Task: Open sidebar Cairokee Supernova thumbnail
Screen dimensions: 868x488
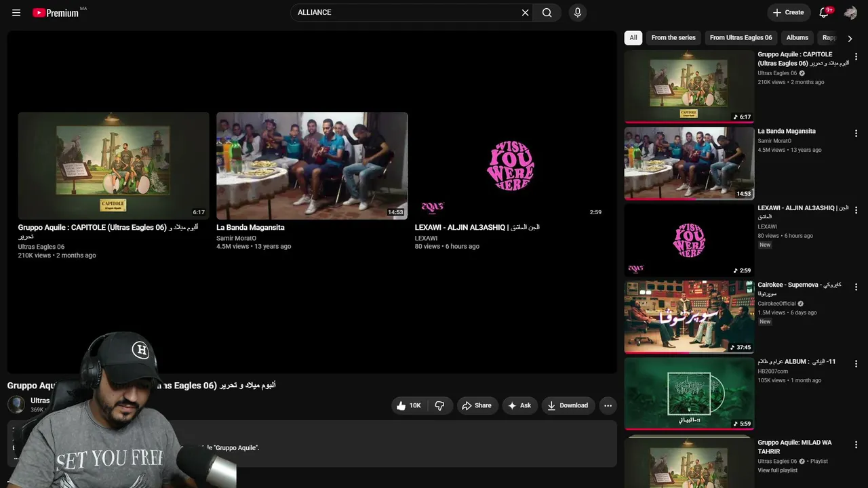Action: tap(689, 317)
